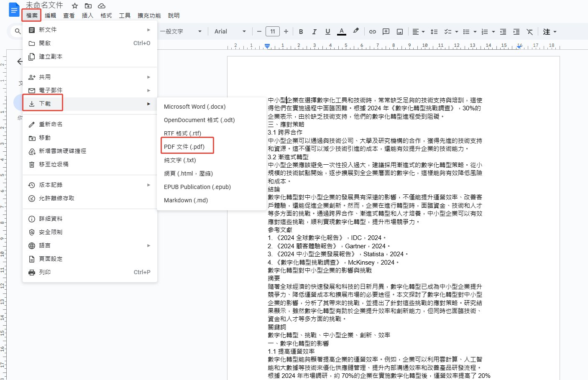Check the cloud save status icon
The height and width of the screenshot is (380, 588).
[x=101, y=6]
